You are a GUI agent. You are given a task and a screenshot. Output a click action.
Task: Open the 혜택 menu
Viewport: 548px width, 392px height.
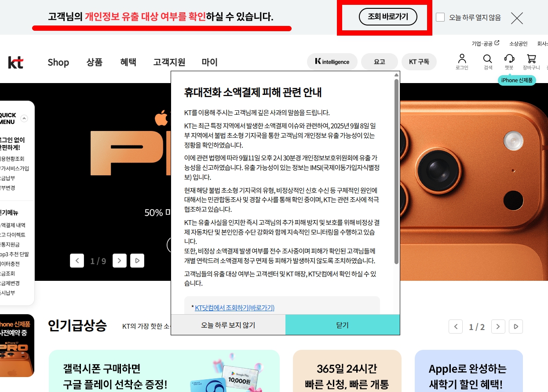[128, 62]
